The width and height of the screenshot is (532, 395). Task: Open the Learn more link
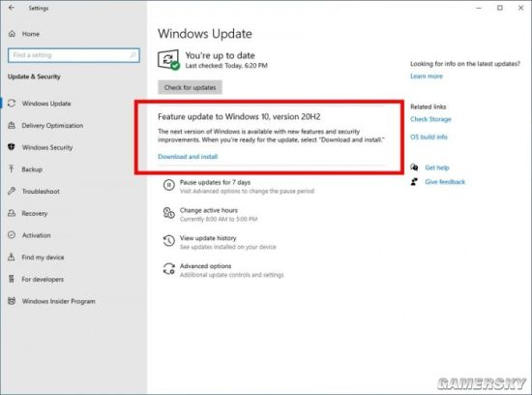[x=427, y=76]
